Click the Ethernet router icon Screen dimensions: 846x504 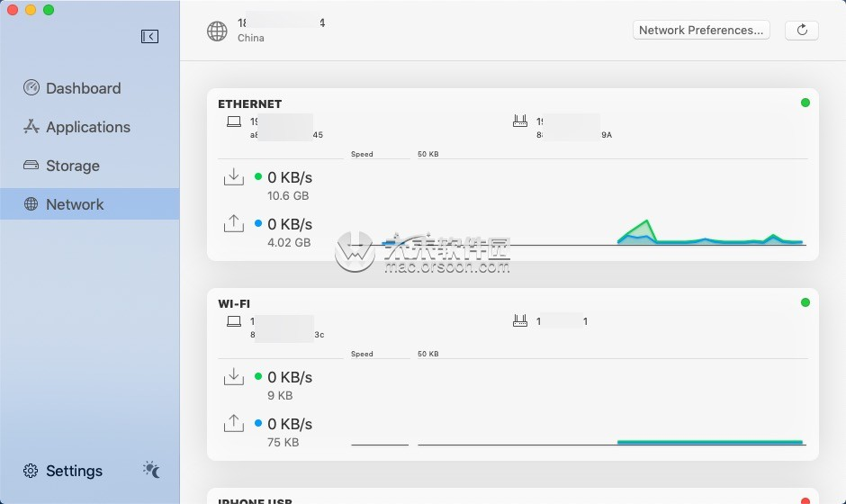click(520, 121)
